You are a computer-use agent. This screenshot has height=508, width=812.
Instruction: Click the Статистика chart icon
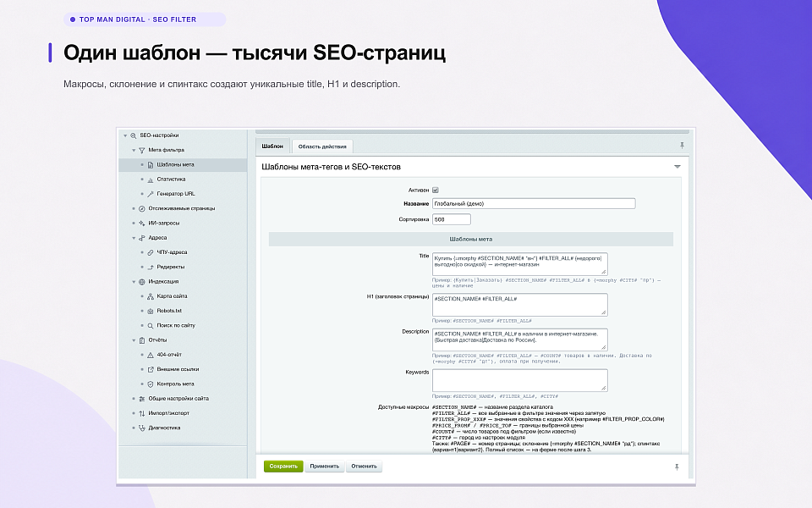(151, 179)
